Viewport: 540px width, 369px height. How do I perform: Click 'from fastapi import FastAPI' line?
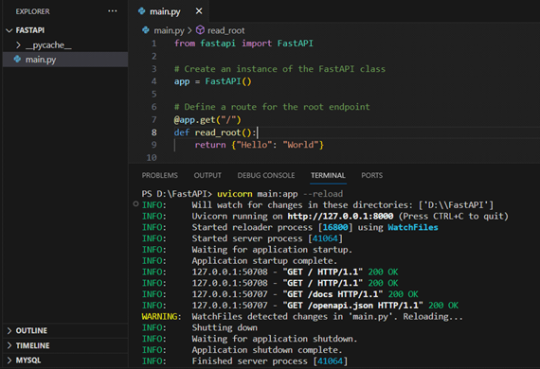point(243,43)
